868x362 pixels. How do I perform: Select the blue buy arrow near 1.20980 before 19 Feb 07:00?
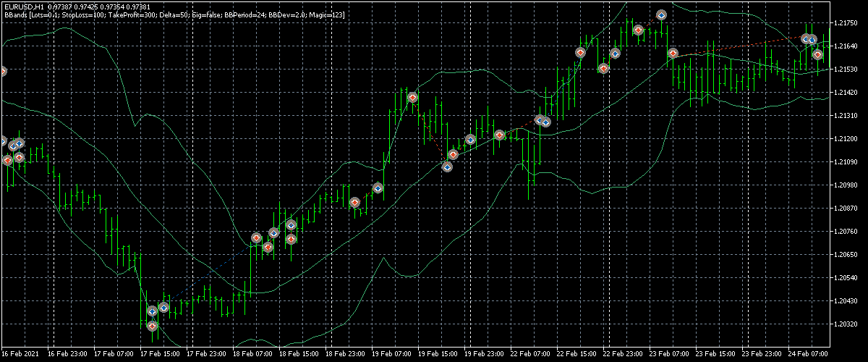[378, 188]
